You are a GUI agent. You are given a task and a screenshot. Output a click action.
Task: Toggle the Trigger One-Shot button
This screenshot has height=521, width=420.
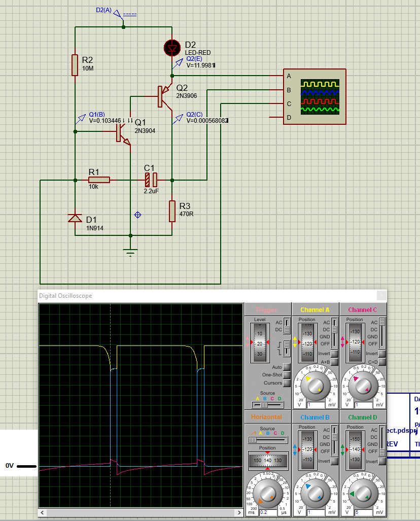[x=286, y=375]
